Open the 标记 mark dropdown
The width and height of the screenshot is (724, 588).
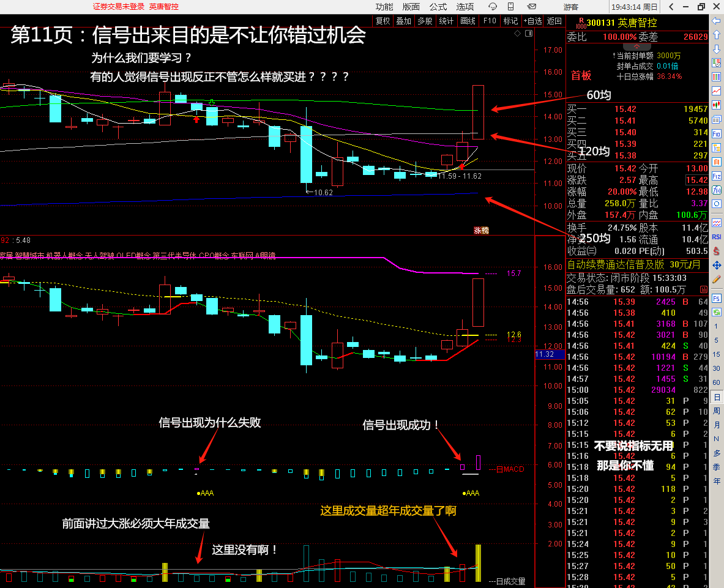point(510,21)
